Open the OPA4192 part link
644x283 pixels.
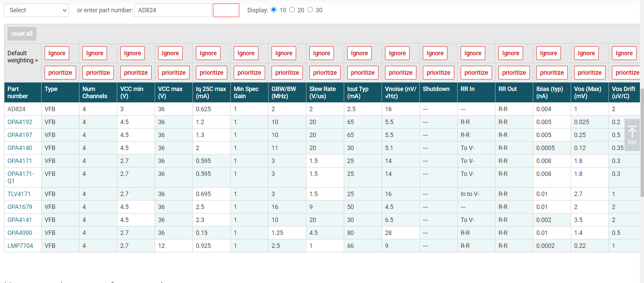point(20,122)
